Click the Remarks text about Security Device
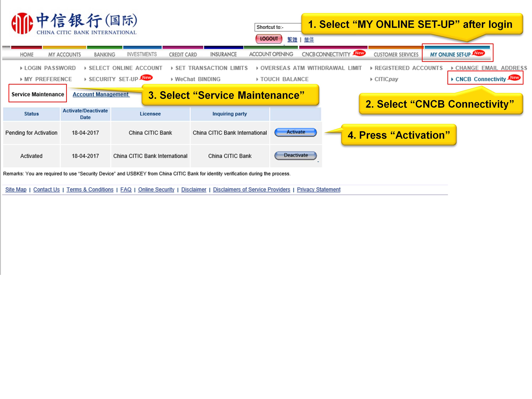 pyautogui.click(x=147, y=174)
